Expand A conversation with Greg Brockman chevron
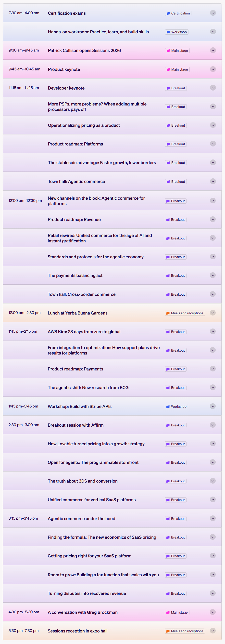This screenshot has width=225, height=644. pyautogui.click(x=212, y=612)
